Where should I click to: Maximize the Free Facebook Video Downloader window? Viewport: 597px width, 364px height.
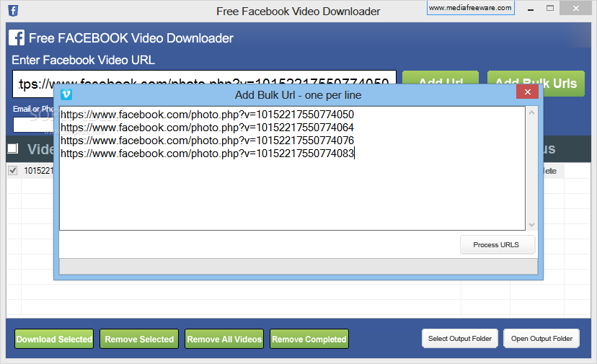[x=550, y=9]
